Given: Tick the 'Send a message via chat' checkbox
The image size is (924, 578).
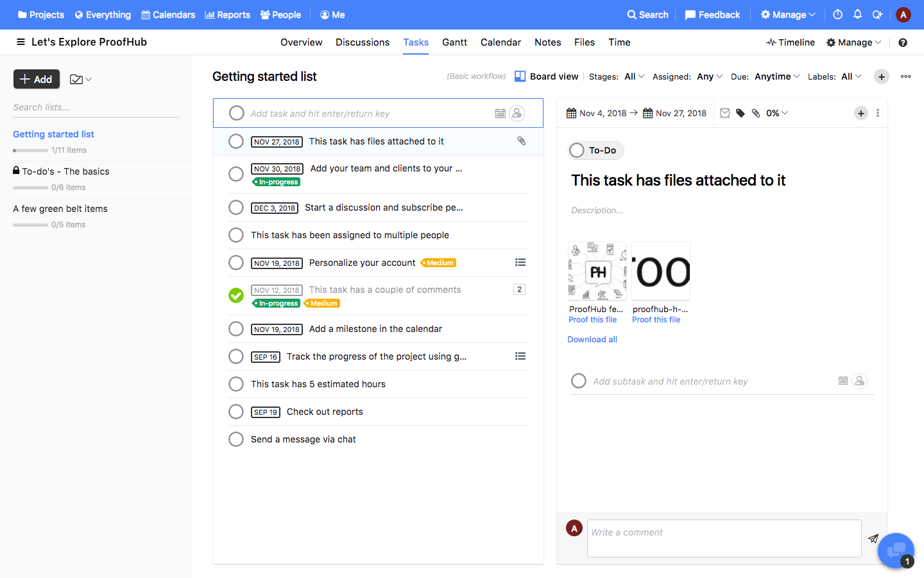Looking at the screenshot, I should pos(236,439).
